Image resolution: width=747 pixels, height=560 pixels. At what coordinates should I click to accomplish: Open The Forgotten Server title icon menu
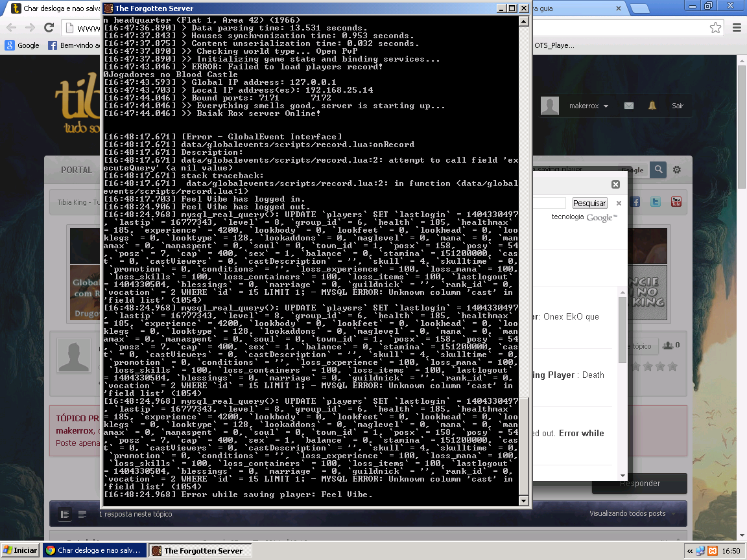(x=108, y=8)
